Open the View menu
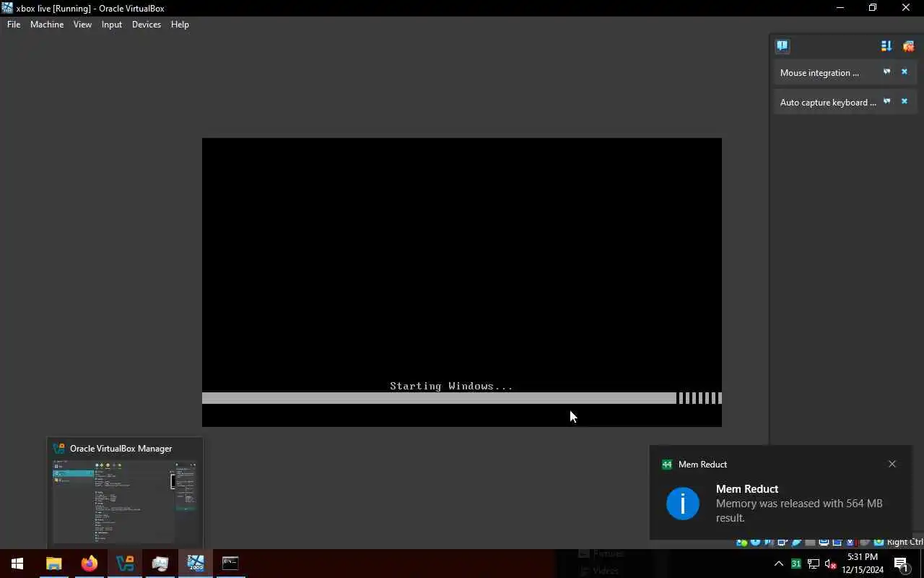 click(x=82, y=25)
